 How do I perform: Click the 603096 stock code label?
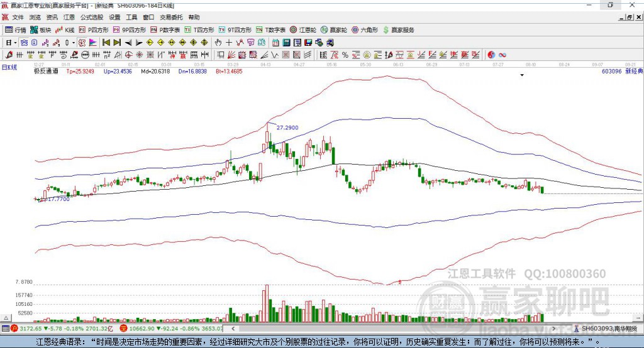tap(611, 71)
